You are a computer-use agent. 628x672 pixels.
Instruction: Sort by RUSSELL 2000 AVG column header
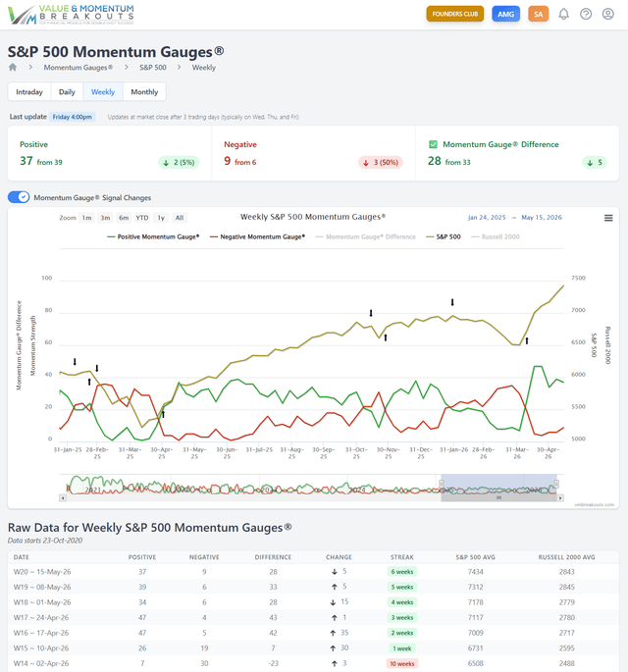tap(567, 557)
